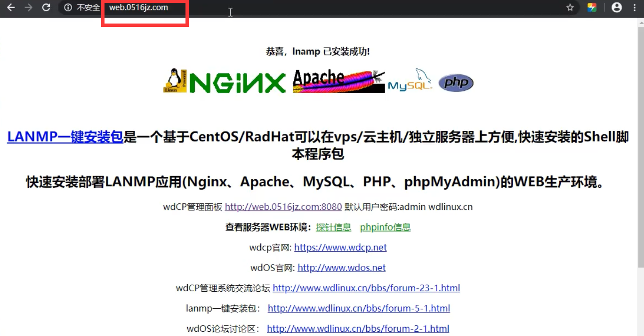
Task: Open Chrome three-dot menu
Action: [634, 8]
